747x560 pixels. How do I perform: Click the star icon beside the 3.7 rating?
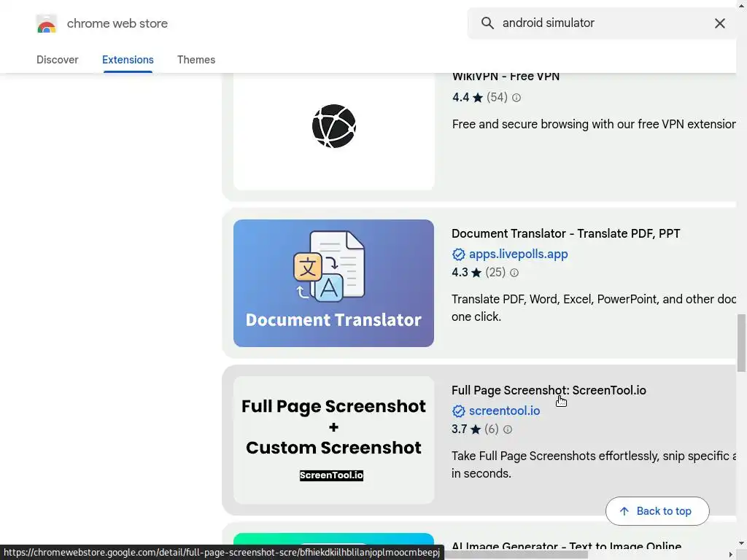476,429
